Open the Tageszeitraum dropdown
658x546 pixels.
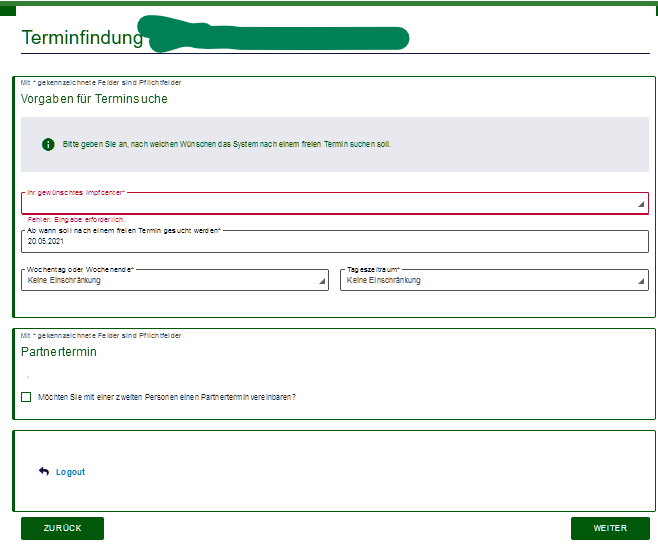click(x=494, y=280)
